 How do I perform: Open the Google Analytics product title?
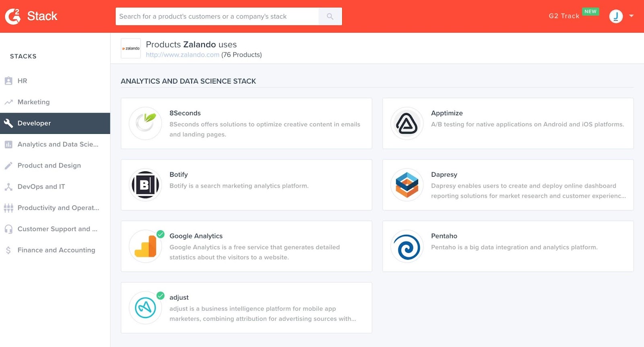pos(196,236)
